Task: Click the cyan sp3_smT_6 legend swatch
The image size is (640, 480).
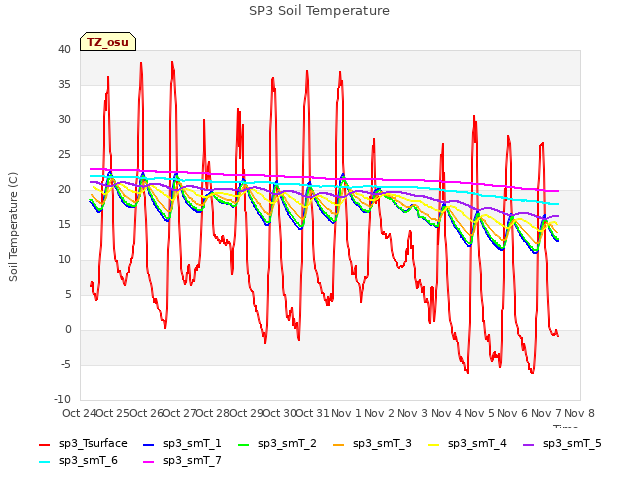Action: [44, 462]
